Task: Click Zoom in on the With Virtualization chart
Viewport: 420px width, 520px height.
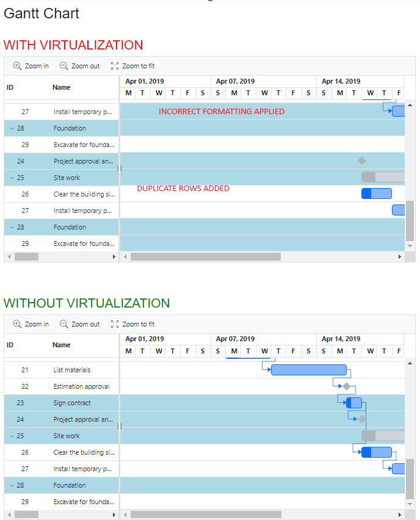Action: [x=31, y=66]
